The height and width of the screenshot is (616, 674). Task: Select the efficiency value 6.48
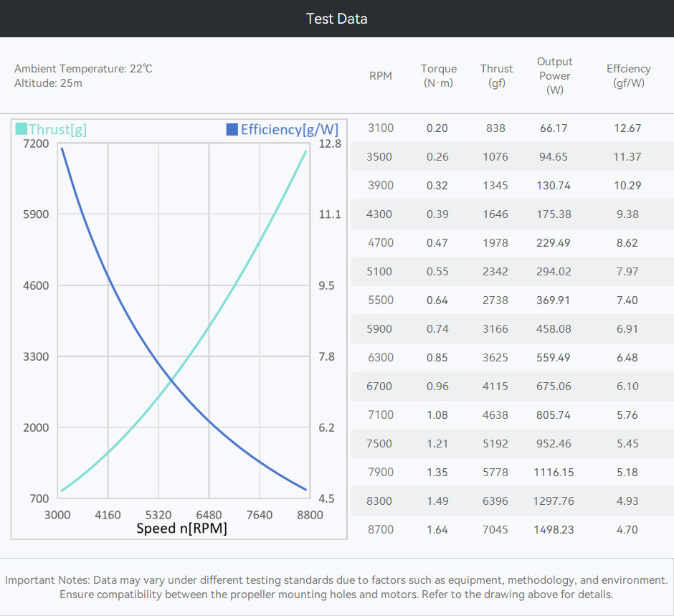click(x=627, y=358)
